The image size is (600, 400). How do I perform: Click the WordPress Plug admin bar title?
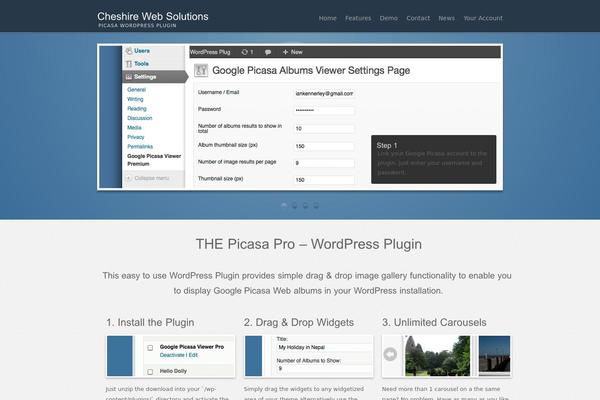point(210,52)
